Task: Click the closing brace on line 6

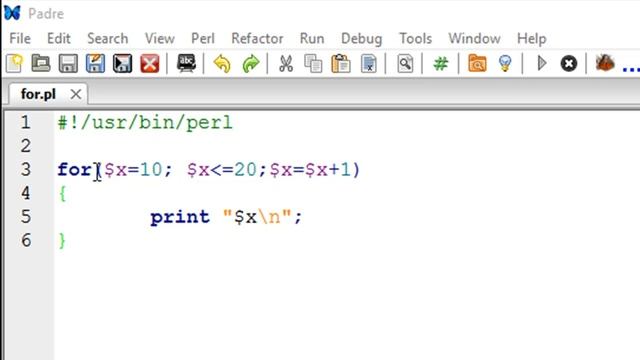Action: coord(62,240)
